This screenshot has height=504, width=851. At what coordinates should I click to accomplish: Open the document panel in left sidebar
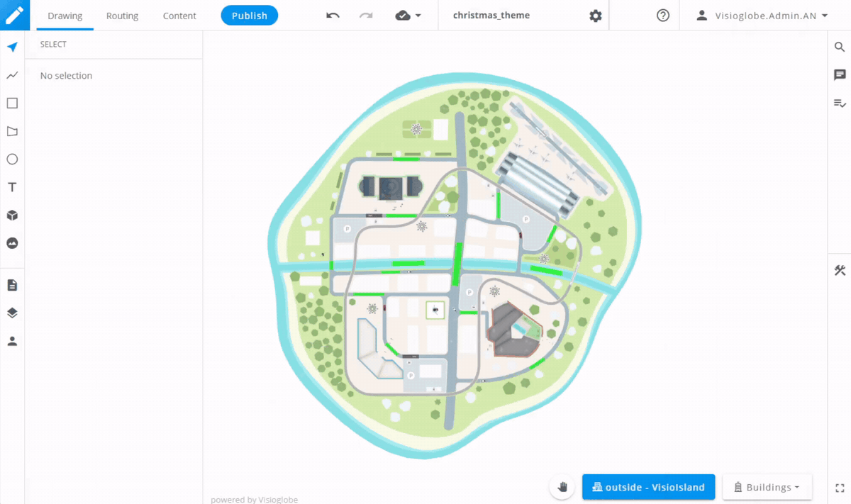click(x=12, y=285)
